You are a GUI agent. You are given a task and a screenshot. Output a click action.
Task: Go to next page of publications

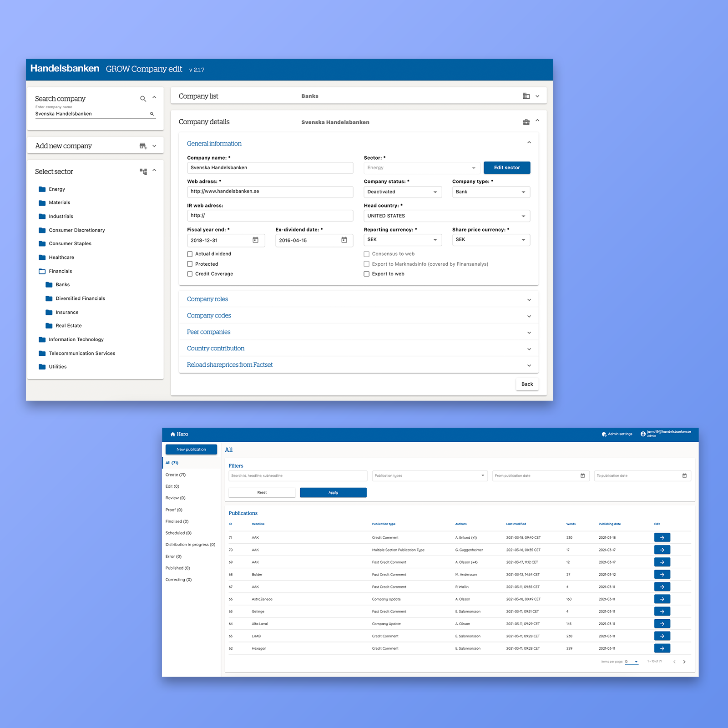[684, 662]
